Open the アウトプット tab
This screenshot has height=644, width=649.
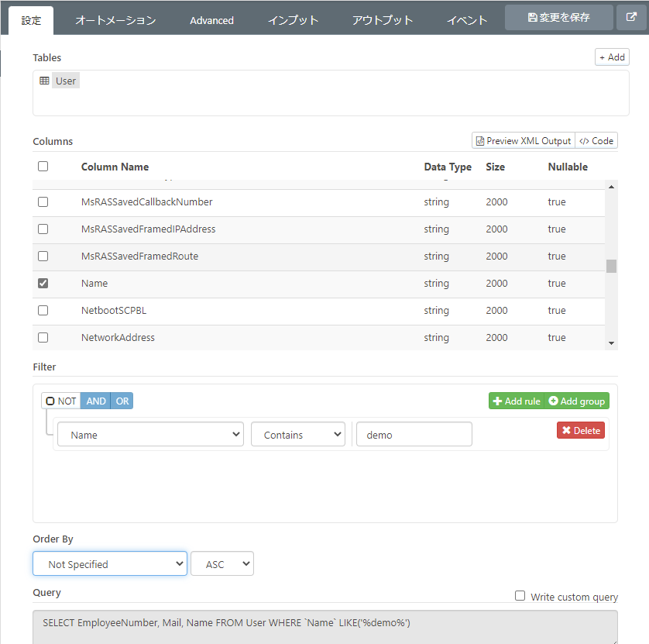coord(383,20)
